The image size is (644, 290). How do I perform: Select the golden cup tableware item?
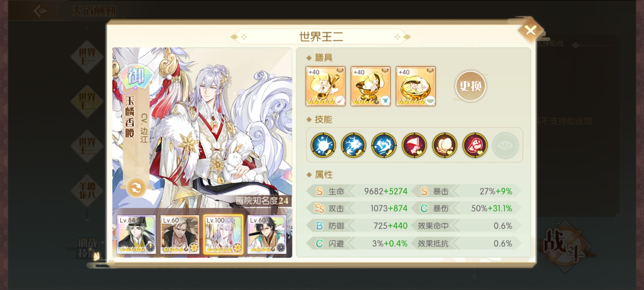pyautogui.click(x=371, y=86)
